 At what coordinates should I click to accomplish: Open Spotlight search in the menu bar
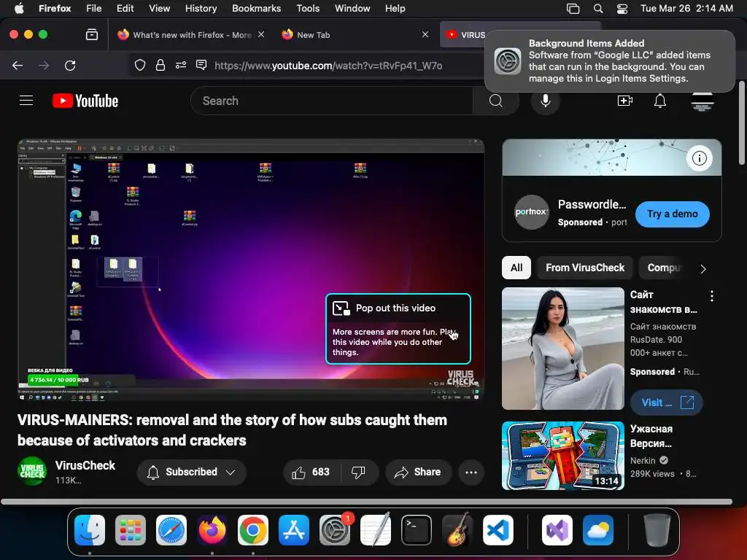(598, 9)
